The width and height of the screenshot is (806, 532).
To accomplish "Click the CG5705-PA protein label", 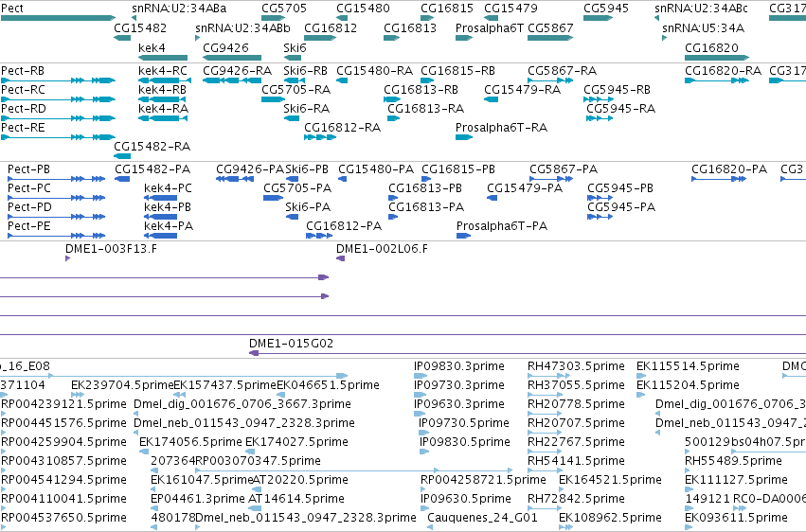I will tap(297, 188).
